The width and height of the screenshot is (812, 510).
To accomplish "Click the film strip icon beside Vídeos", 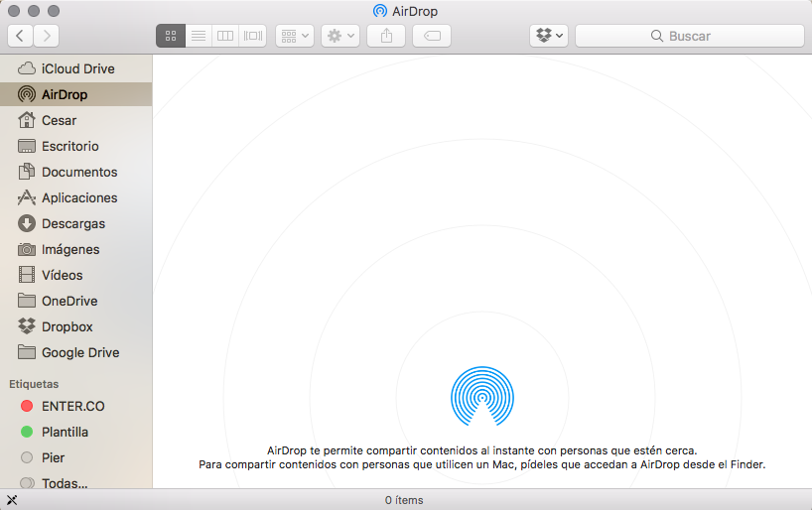I will (x=27, y=275).
